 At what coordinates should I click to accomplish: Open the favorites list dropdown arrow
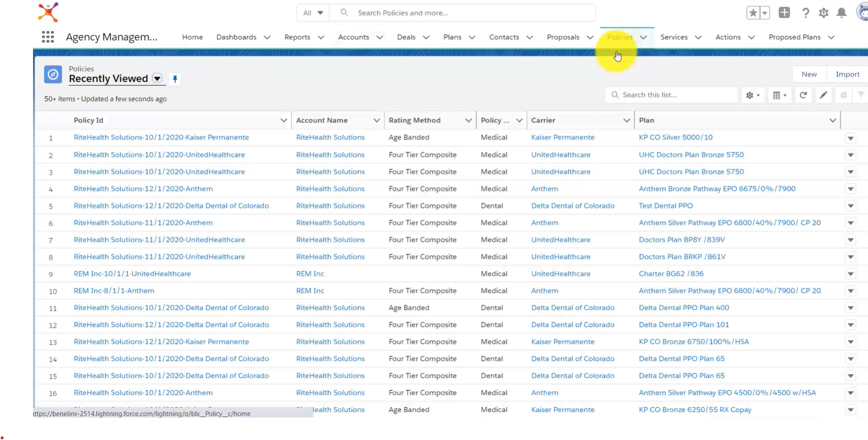(x=764, y=13)
